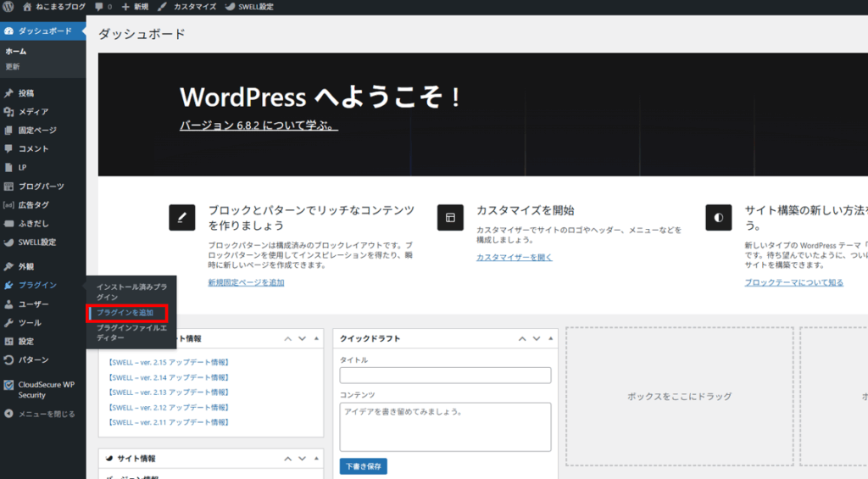Choose プラグインを追加 in the flyout
The width and height of the screenshot is (868, 479).
point(125,313)
